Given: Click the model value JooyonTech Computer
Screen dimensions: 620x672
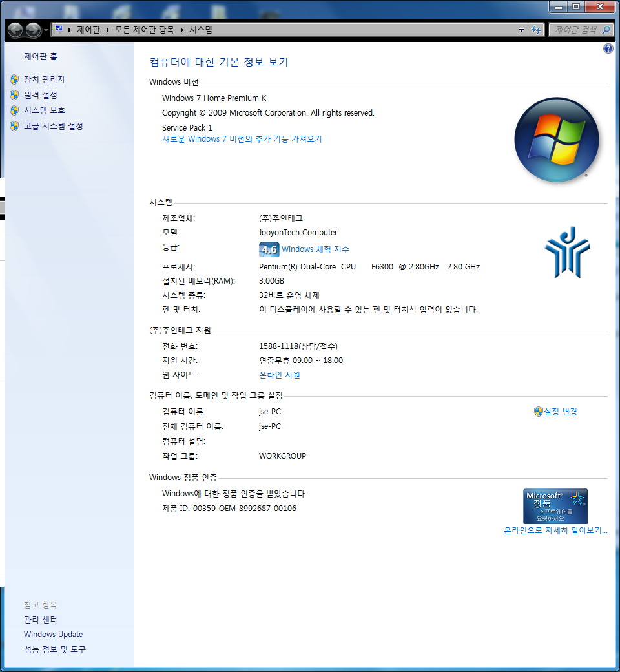Looking at the screenshot, I should point(298,232).
